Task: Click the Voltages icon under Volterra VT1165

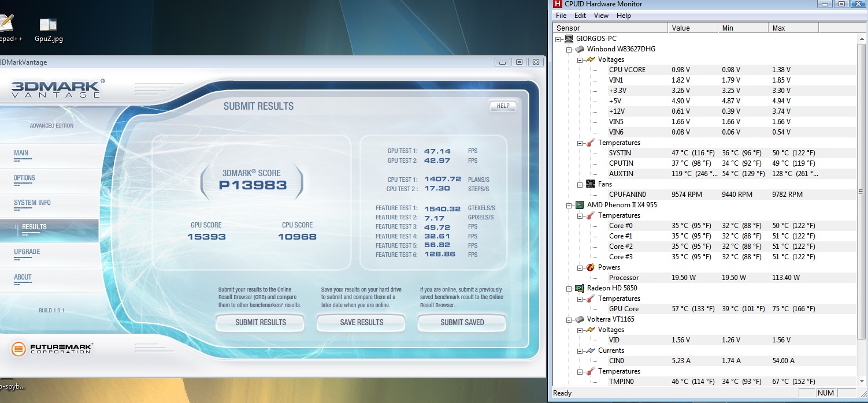Action: [591, 330]
